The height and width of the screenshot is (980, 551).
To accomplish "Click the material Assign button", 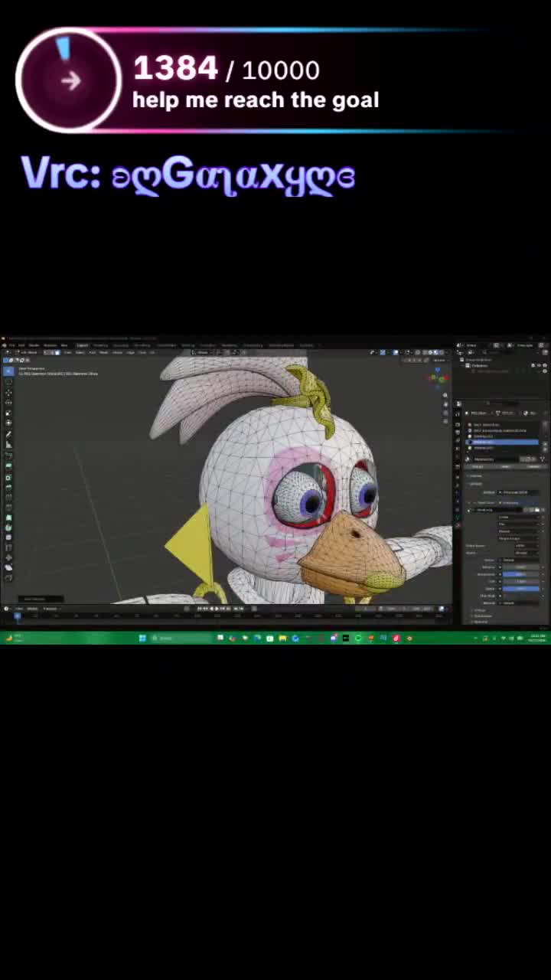I will click(x=478, y=467).
